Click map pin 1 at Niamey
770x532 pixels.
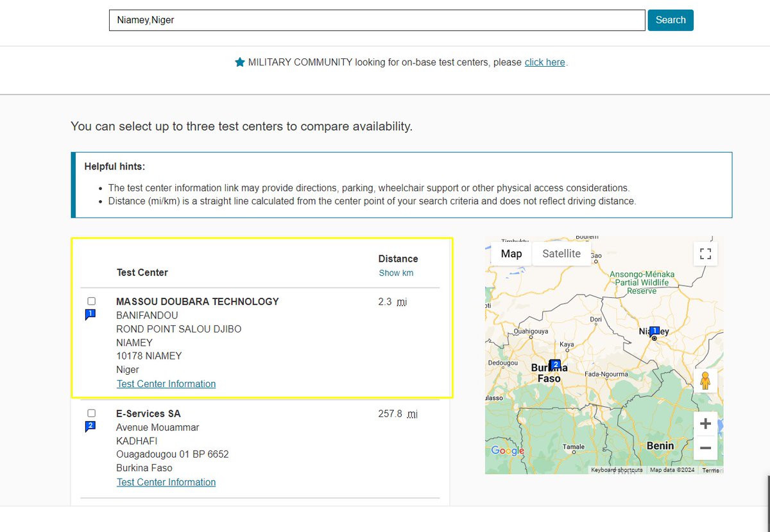pos(654,332)
